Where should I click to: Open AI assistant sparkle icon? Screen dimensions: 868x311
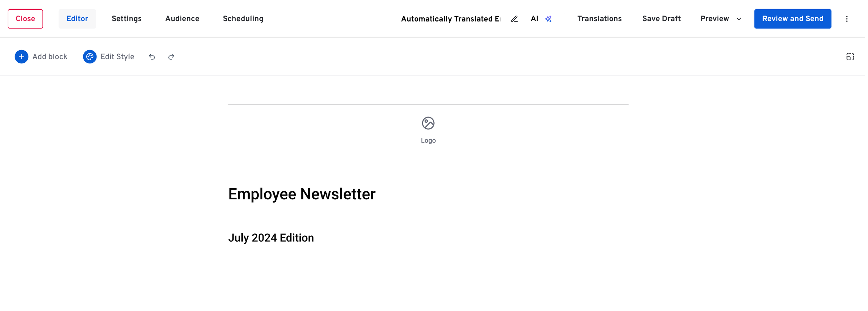point(548,19)
